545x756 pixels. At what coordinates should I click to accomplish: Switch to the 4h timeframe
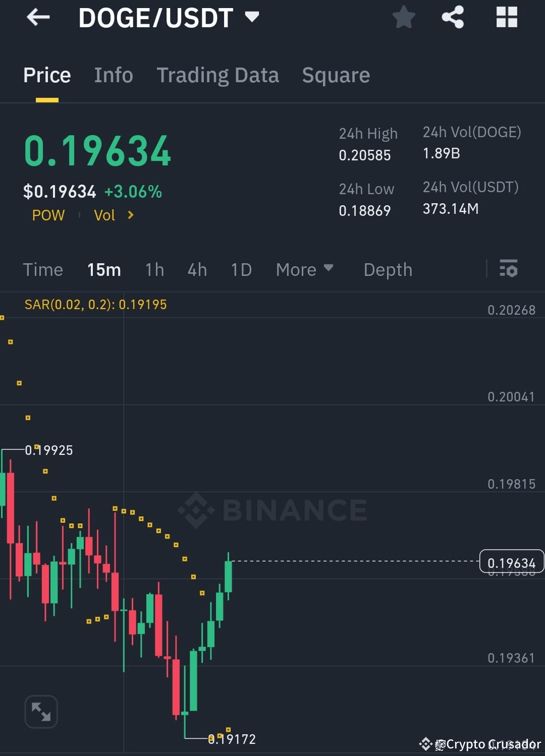point(197,269)
